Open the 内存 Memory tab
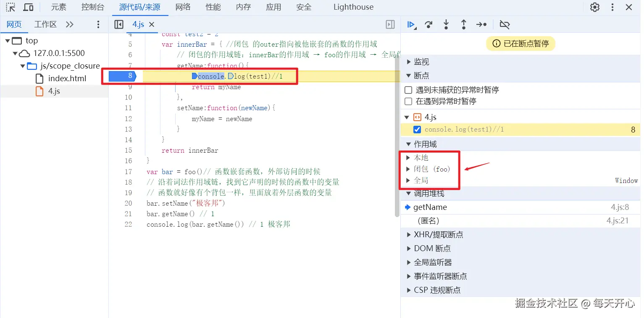644x318 pixels. click(244, 7)
